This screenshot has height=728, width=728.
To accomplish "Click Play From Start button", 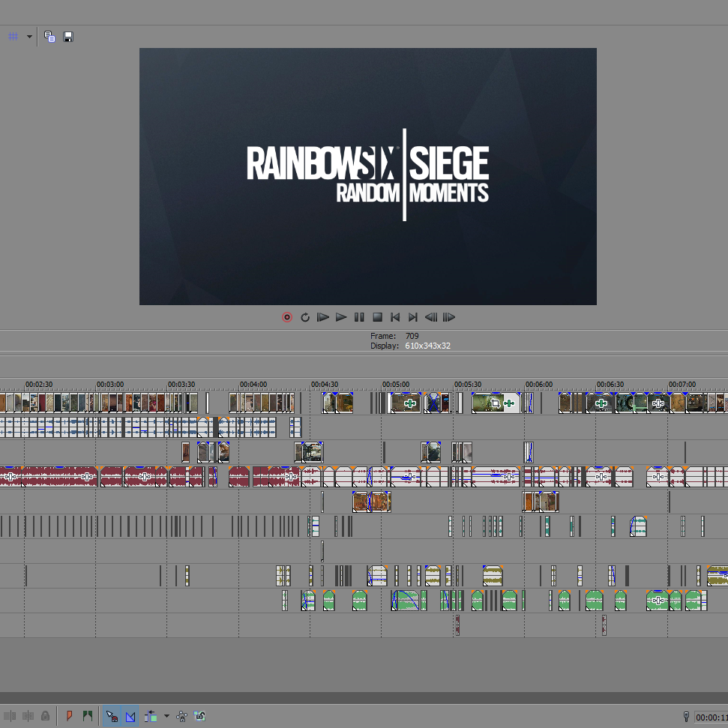I will pos(323,317).
